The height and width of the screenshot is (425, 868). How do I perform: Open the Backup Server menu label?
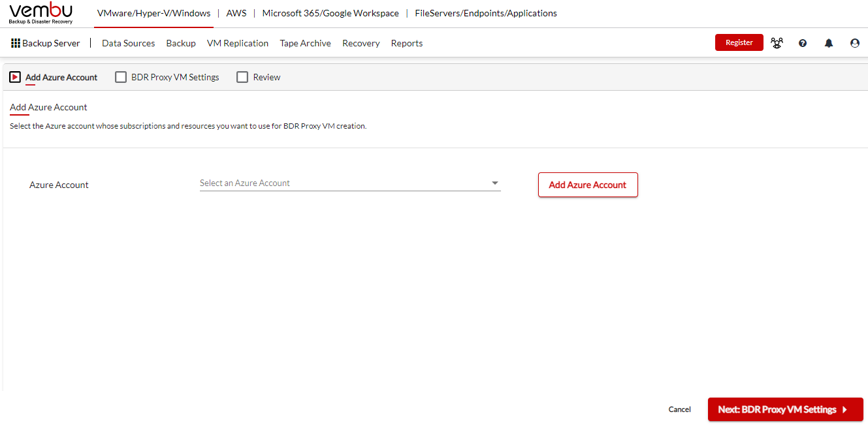(x=51, y=43)
